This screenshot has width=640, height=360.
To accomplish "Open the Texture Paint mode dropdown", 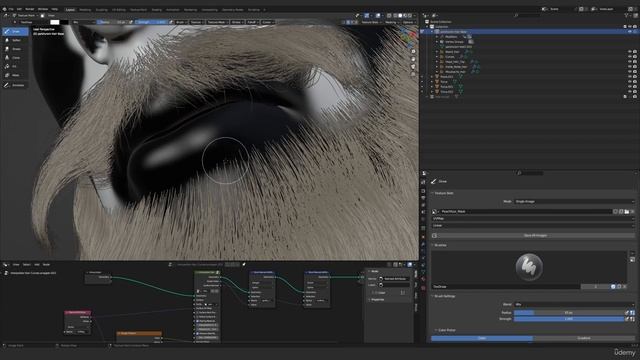I will click(x=25, y=16).
